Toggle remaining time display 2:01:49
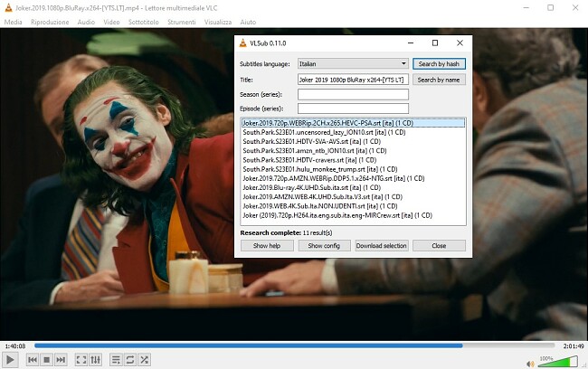588x369 pixels. coord(574,345)
